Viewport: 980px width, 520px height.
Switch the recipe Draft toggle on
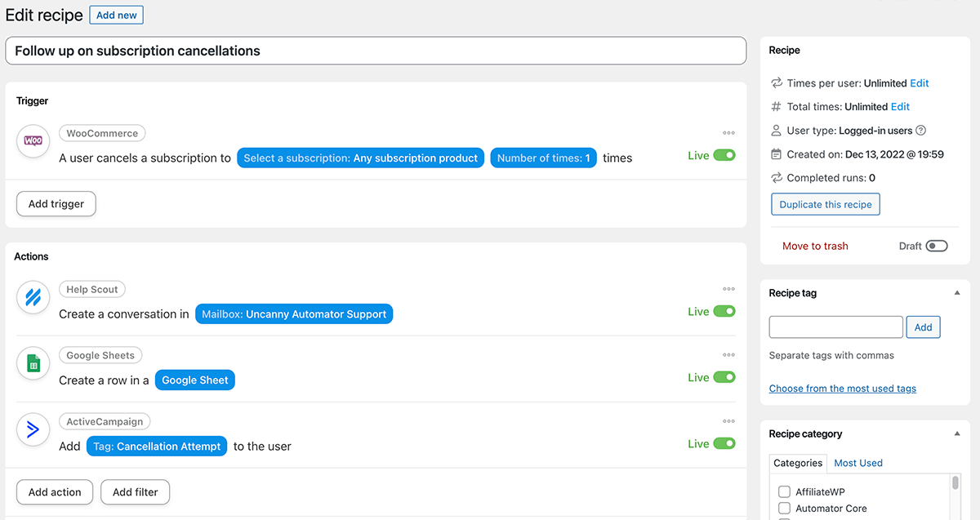[937, 246]
